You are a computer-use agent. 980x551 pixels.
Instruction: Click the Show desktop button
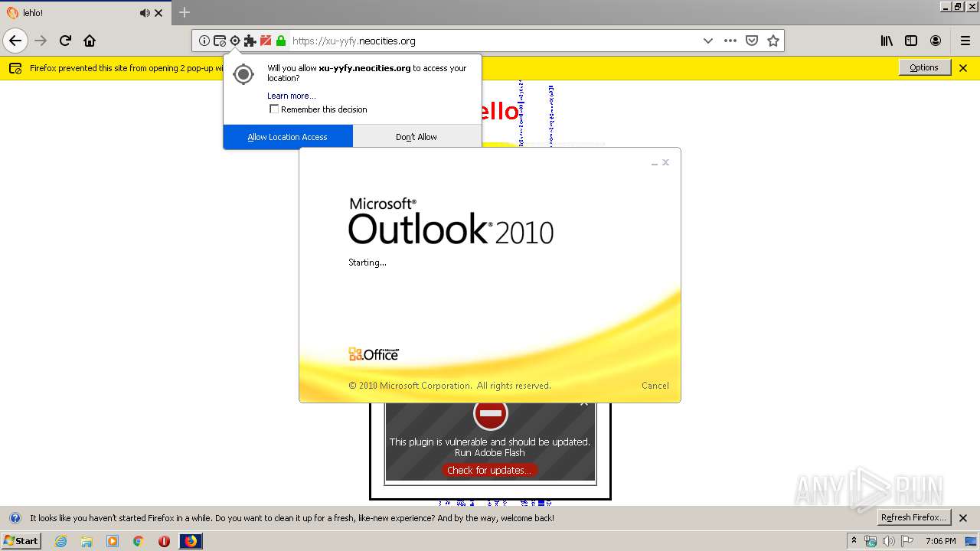pos(972,541)
